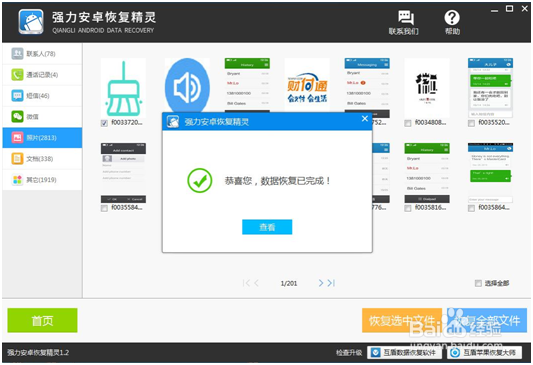
Task: Check the f0035584 photo checkbox
Action: [x=104, y=208]
